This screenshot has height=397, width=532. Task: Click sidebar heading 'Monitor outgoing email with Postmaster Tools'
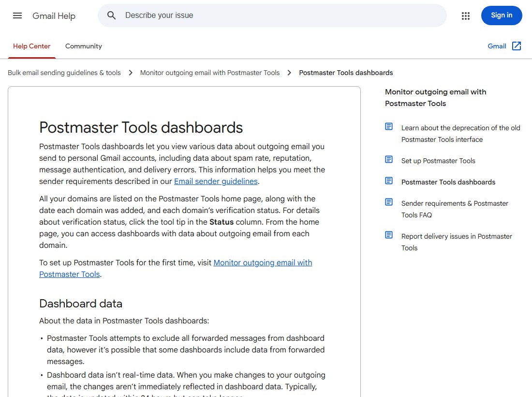tap(435, 97)
